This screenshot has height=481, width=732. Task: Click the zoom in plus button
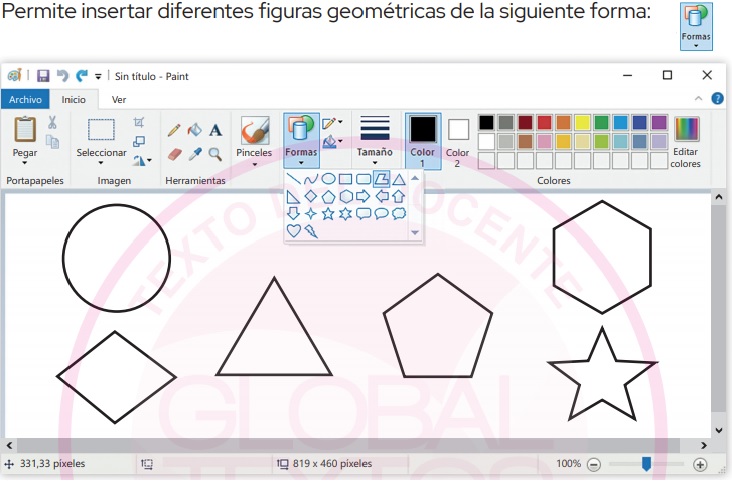coord(699,464)
